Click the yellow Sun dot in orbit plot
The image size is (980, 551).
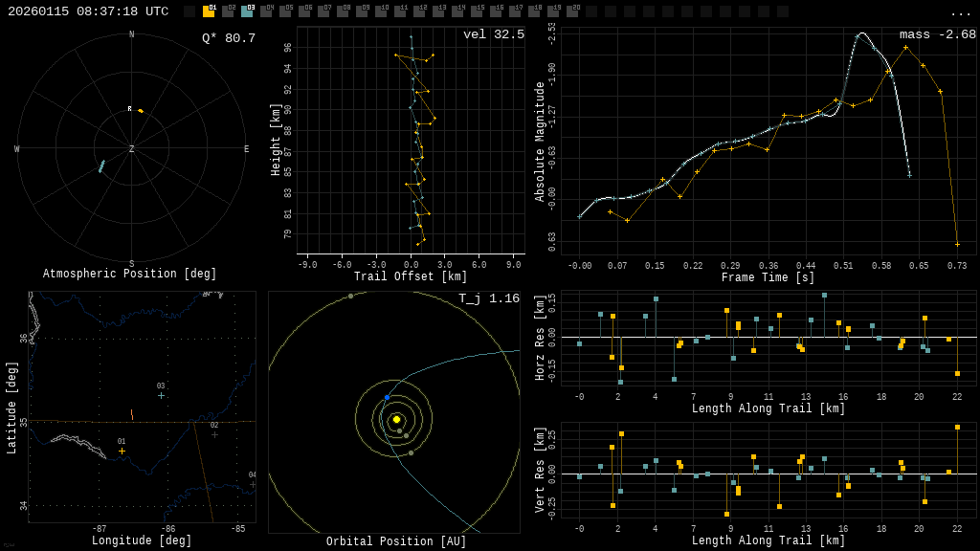point(396,419)
